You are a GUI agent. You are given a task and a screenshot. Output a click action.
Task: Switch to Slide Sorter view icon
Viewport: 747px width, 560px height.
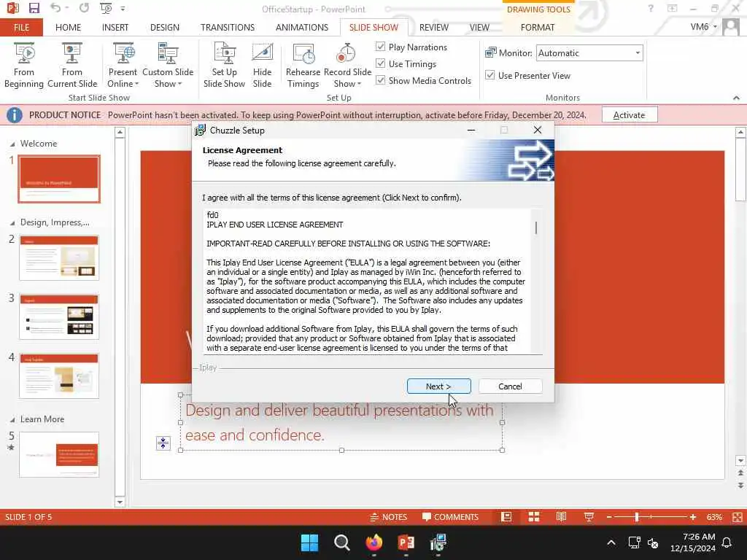point(534,517)
